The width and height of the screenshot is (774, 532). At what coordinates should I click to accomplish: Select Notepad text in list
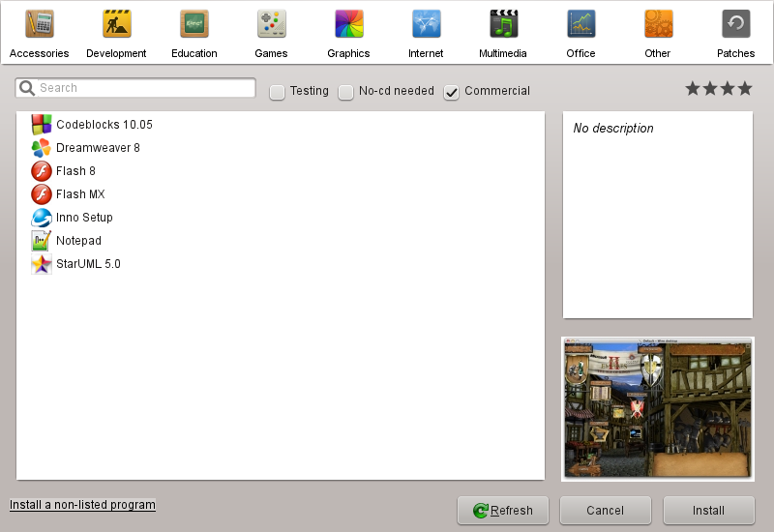tap(78, 240)
